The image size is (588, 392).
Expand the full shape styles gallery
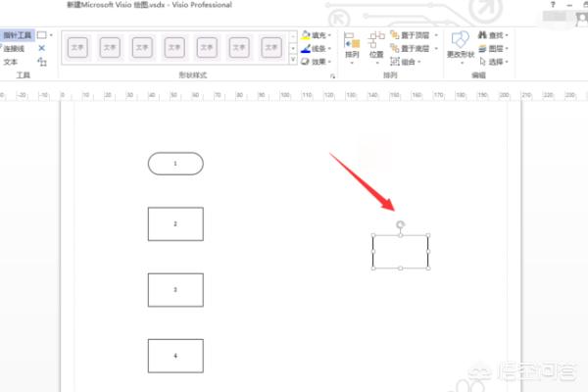click(293, 60)
